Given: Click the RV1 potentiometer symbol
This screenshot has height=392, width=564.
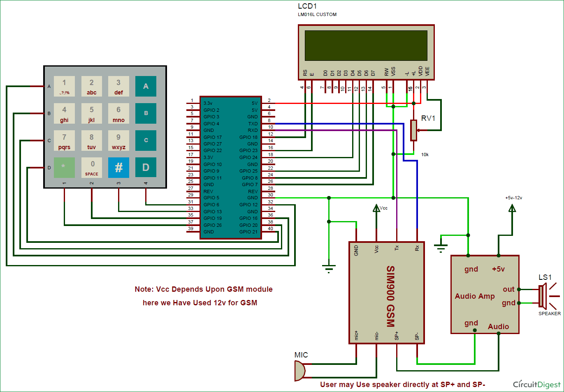Looking at the screenshot, I should click(413, 129).
